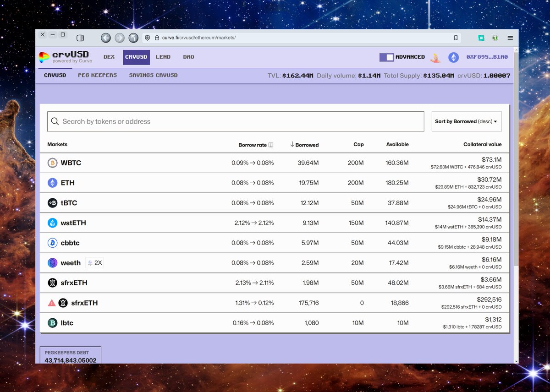
Task: Click the Available column header
Action: pos(397,144)
